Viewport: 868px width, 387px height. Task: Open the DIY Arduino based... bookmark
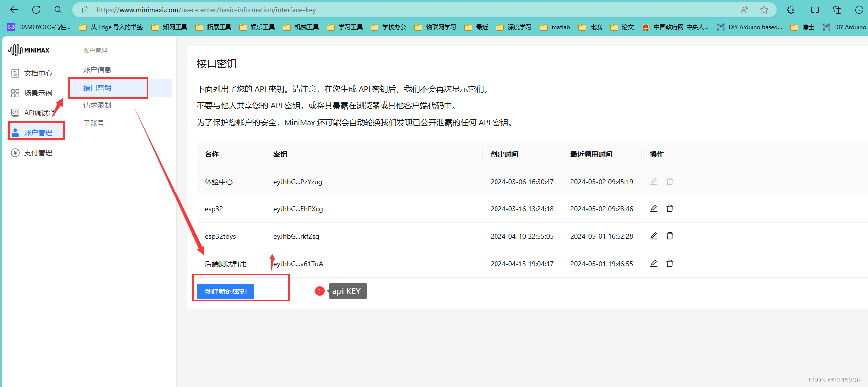(x=750, y=27)
